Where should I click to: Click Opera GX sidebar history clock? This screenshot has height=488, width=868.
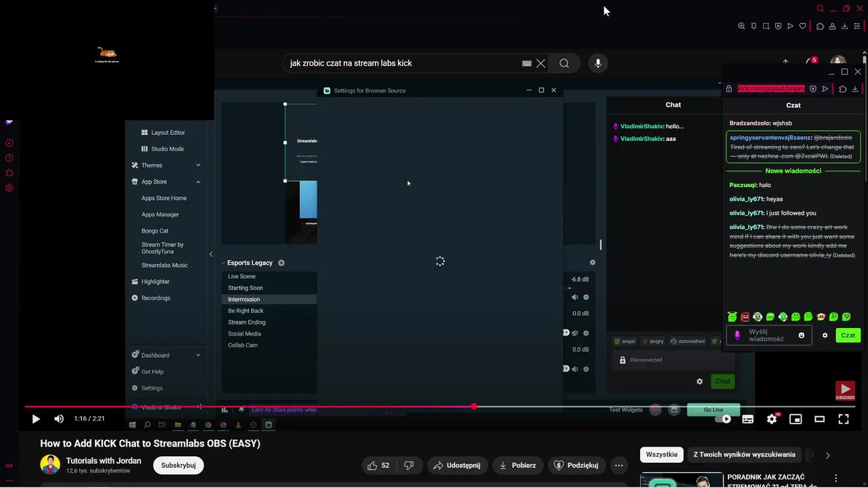pyautogui.click(x=9, y=158)
